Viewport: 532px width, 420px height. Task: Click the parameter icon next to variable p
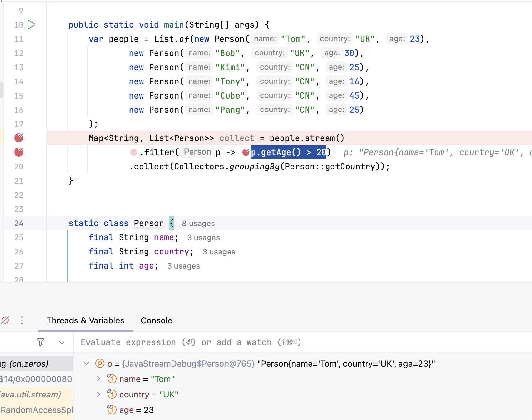pos(100,364)
